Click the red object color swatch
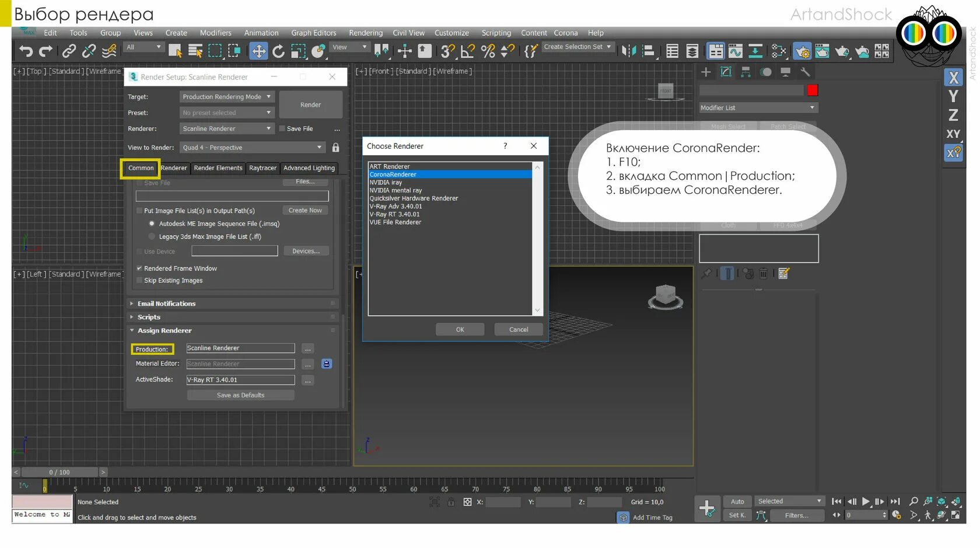 [813, 90]
